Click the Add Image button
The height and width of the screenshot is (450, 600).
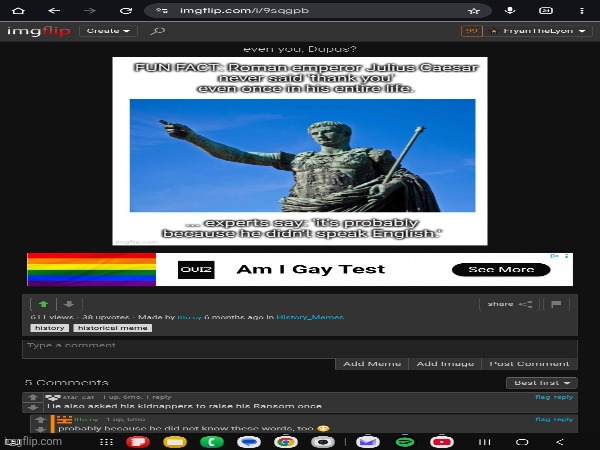point(445,364)
